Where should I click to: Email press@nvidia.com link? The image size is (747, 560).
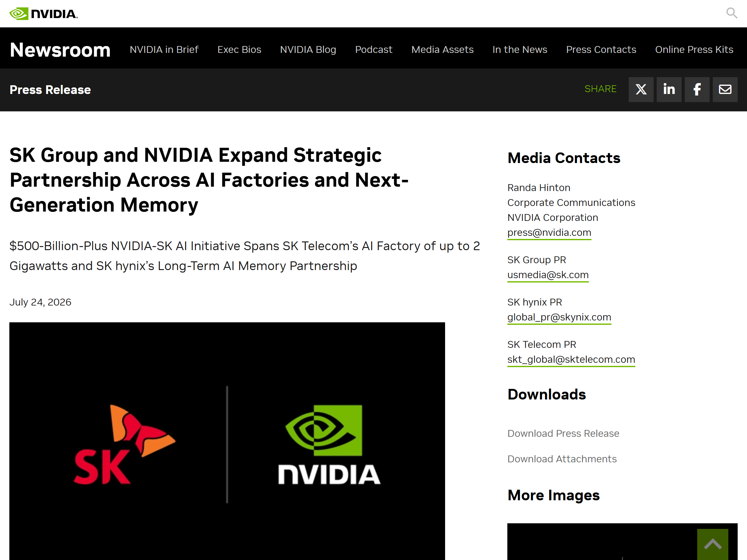[549, 233]
